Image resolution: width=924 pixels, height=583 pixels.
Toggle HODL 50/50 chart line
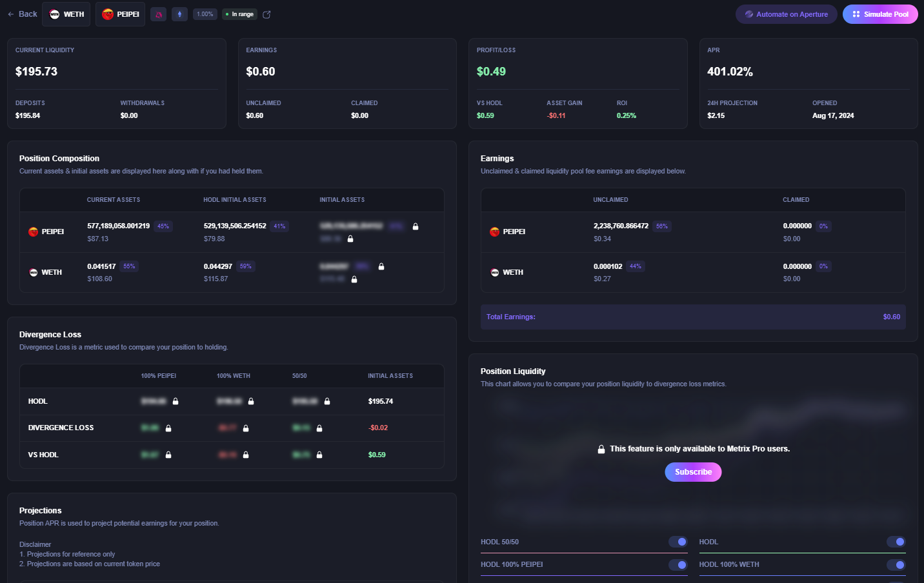click(x=678, y=542)
